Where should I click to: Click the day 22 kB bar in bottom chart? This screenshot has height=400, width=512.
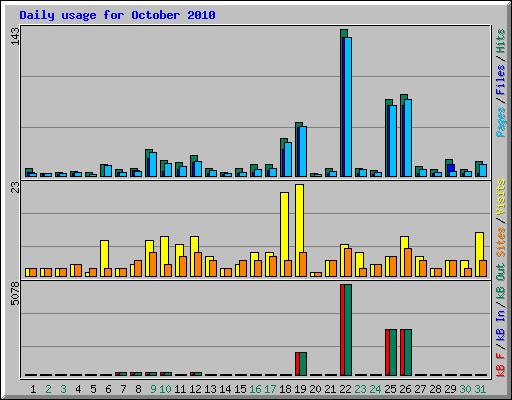[x=346, y=330]
